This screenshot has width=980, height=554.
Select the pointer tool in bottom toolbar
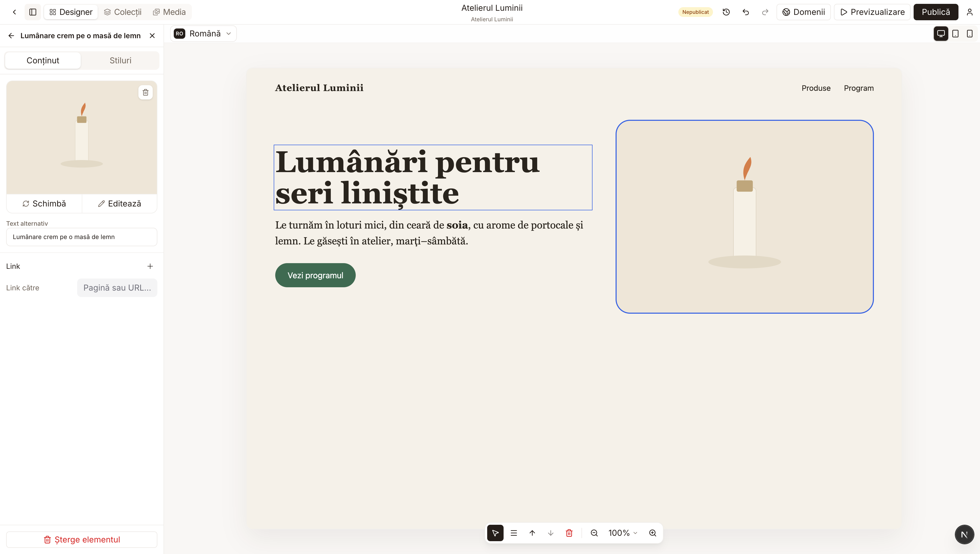(495, 533)
